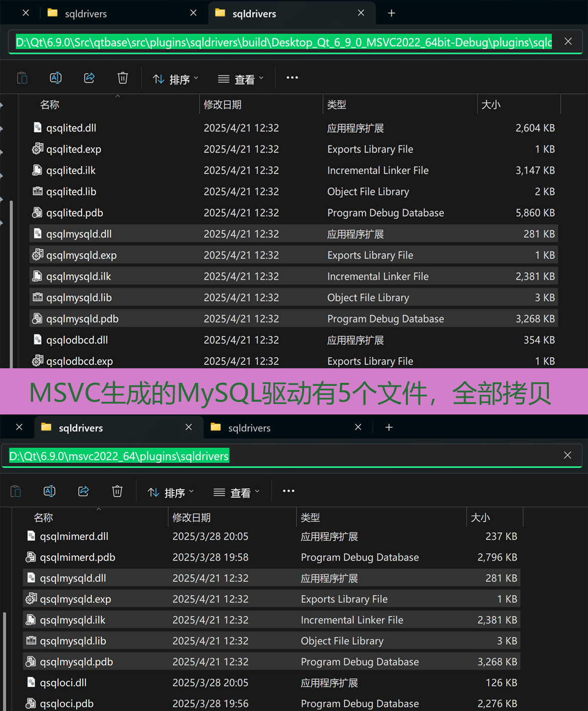Open a new tab with the plus button
This screenshot has width=588, height=711.
391,13
